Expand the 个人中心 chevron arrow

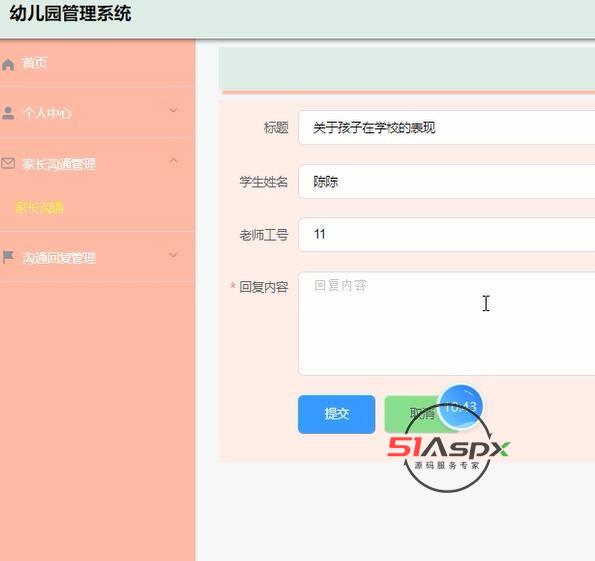coord(173,110)
